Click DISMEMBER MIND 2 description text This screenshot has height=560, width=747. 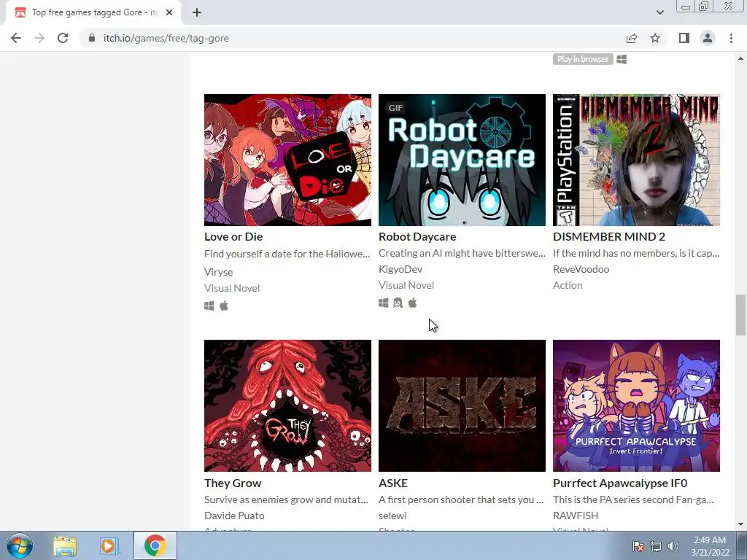point(636,253)
